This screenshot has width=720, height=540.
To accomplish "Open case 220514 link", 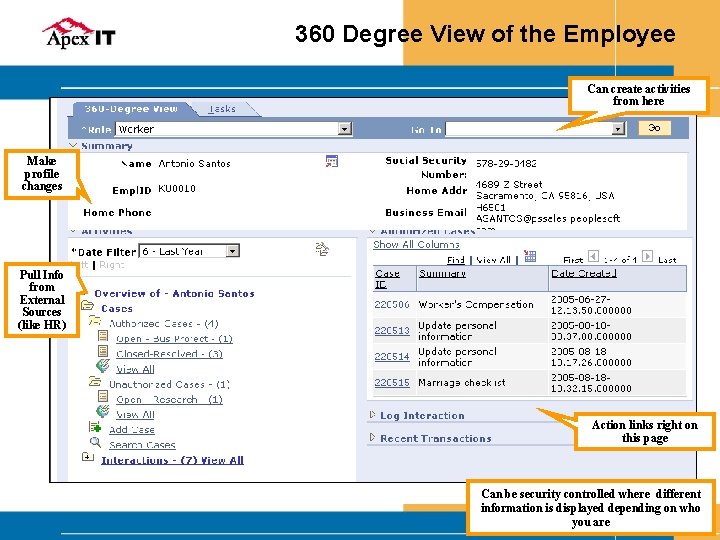I will pos(392,357).
